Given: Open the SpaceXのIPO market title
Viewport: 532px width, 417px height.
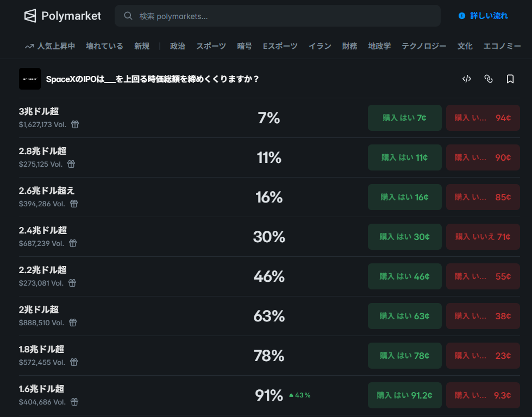Looking at the screenshot, I should 152,79.
